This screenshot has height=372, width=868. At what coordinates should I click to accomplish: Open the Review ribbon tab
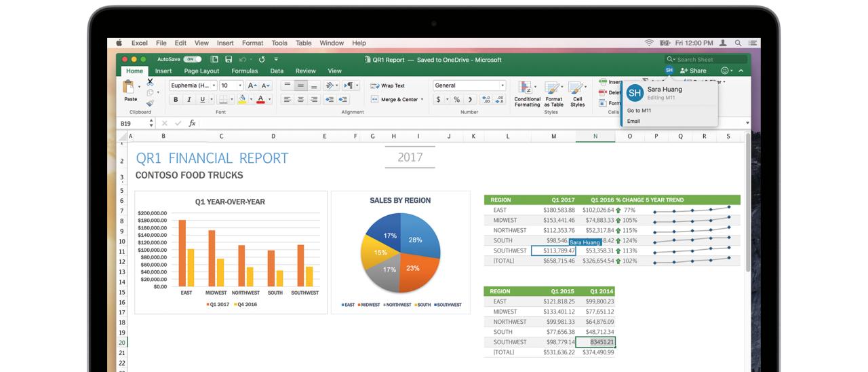coord(305,71)
